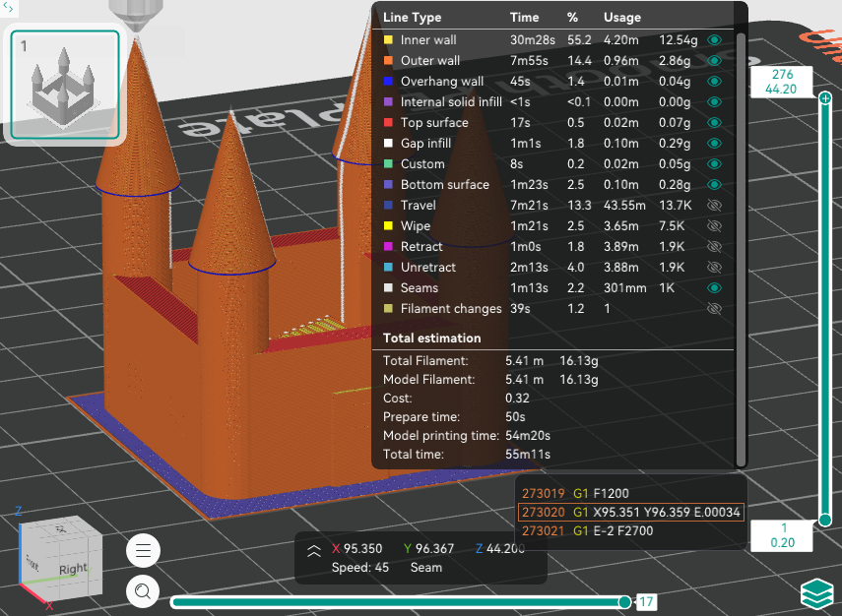842x616 pixels.
Task: Click Internal solid infill purple swatch
Action: 388,102
